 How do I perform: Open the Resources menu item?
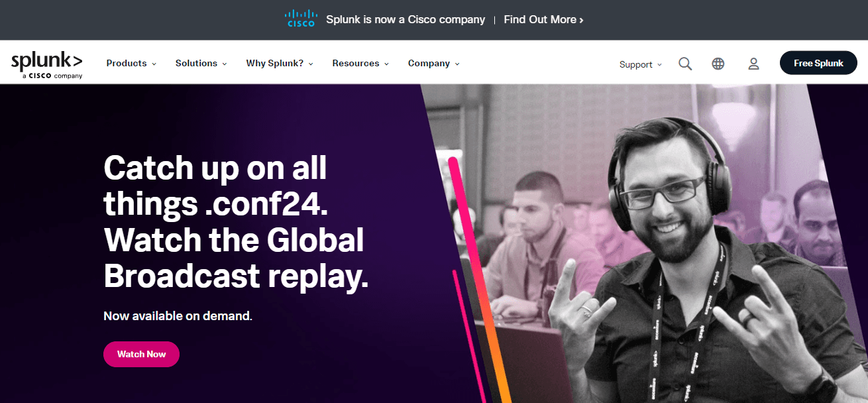[360, 63]
